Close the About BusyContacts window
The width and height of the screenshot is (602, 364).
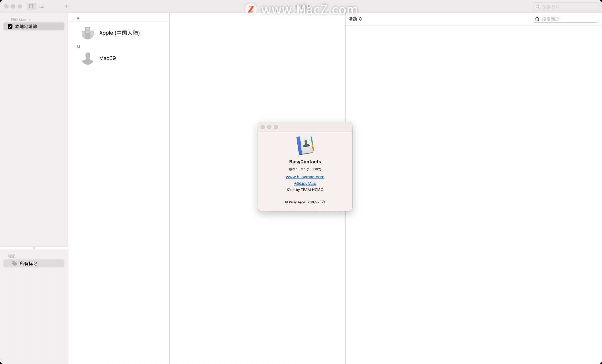coord(263,127)
